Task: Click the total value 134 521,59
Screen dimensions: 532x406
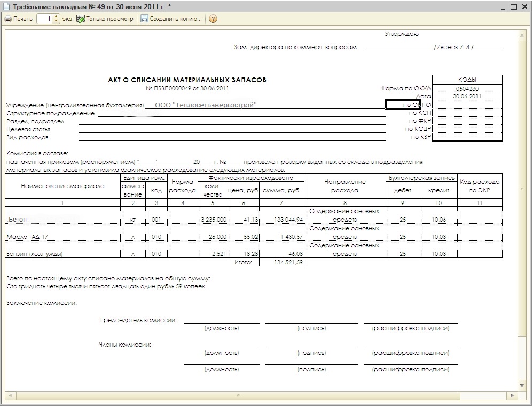Action: [x=281, y=262]
